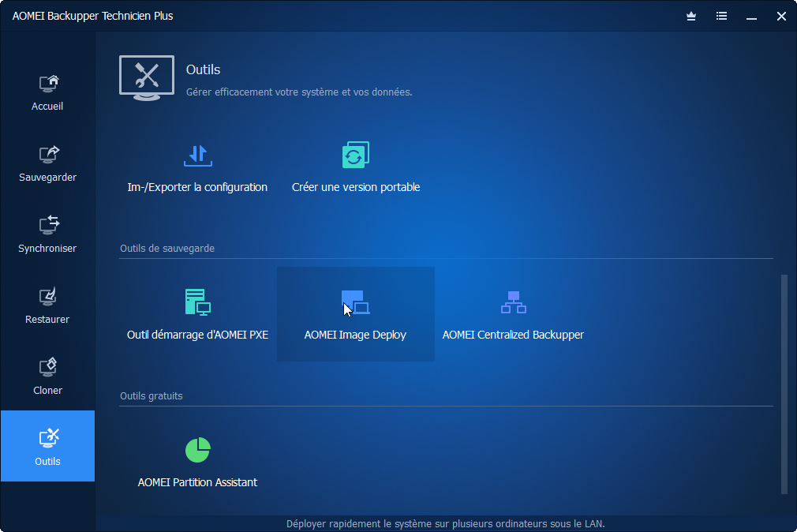The width and height of the screenshot is (797, 532).
Task: Launch AOMEI Partition Assistant pie icon
Action: click(198, 450)
